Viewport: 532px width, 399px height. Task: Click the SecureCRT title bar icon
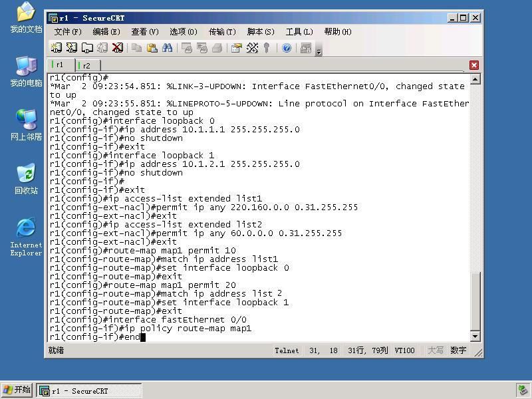pyautogui.click(x=53, y=18)
